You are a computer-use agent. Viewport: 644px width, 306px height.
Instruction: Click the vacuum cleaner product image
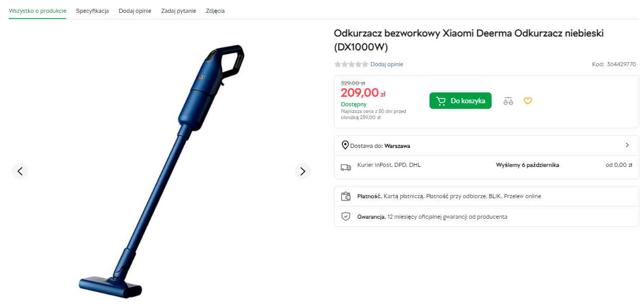coord(161,171)
